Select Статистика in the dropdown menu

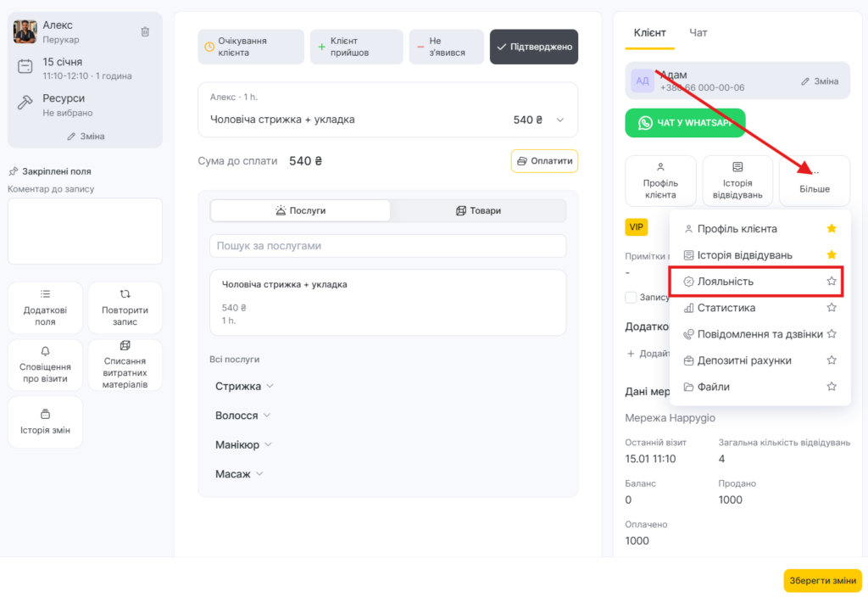tap(726, 308)
